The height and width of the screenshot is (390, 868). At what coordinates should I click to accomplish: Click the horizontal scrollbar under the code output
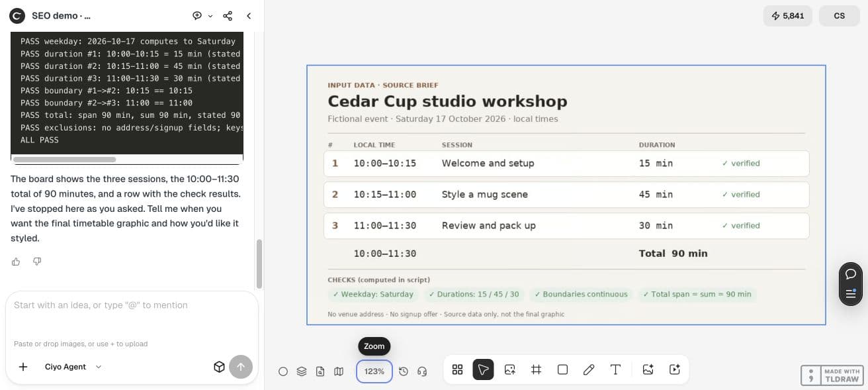pos(64,160)
